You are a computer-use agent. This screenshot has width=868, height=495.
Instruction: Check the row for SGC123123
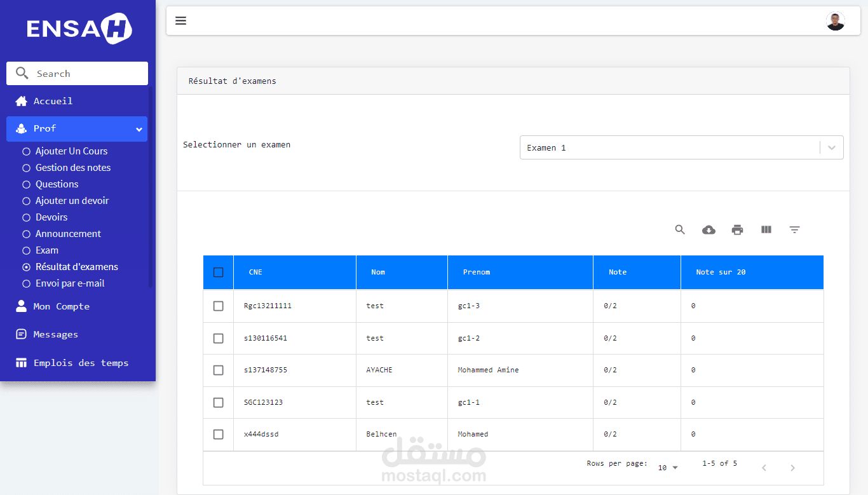click(219, 403)
